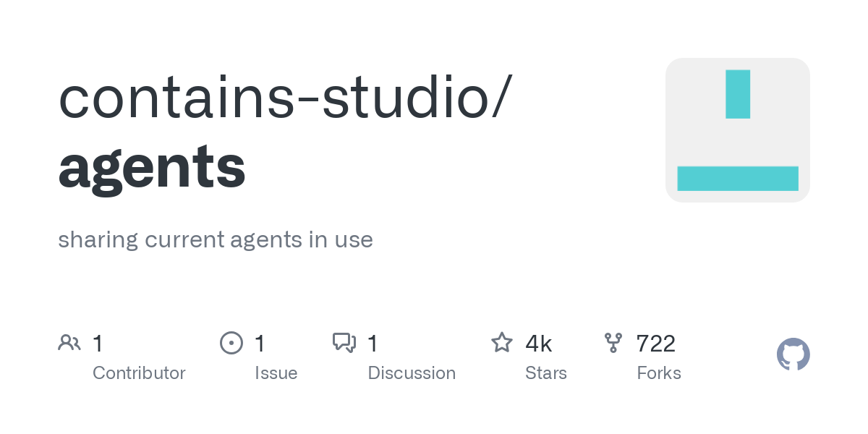Click the 4k stars count
The image size is (868, 434).
click(x=539, y=344)
